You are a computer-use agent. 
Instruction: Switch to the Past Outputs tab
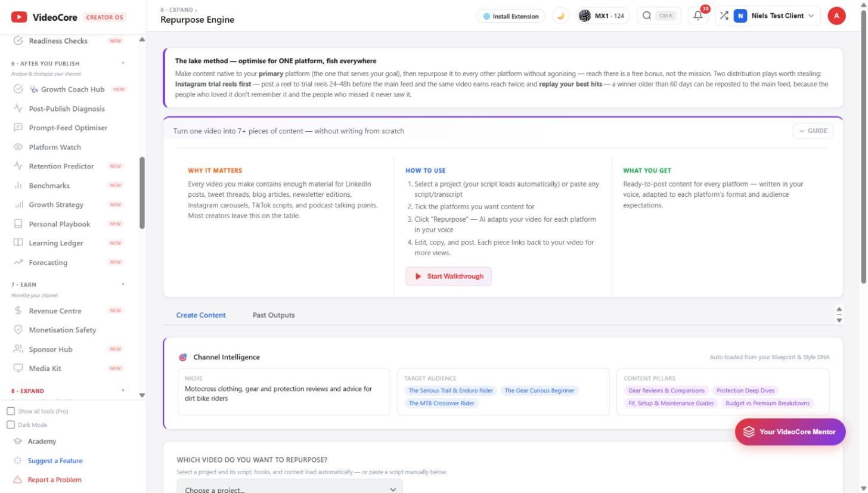coord(274,315)
